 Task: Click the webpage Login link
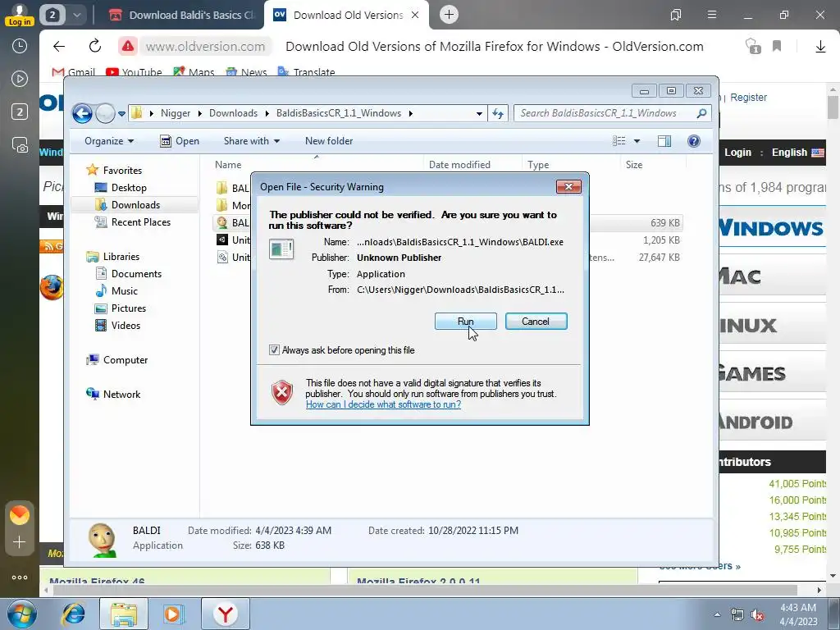[x=737, y=152]
